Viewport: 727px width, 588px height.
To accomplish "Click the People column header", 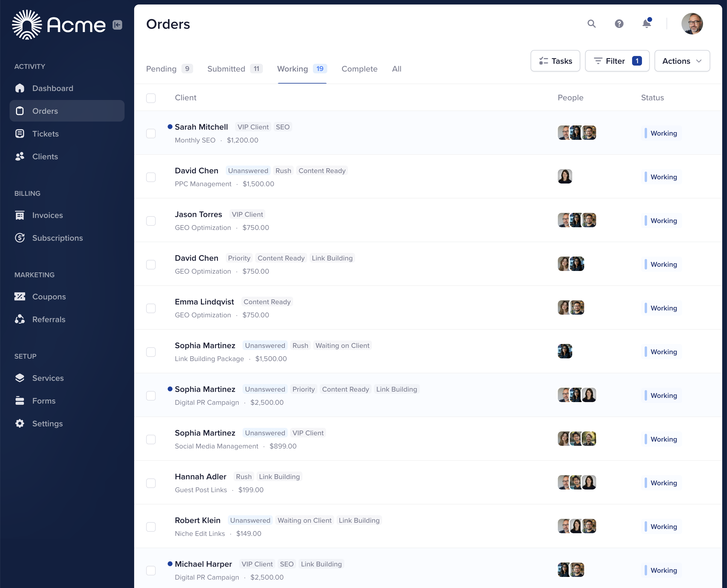I will tap(570, 98).
